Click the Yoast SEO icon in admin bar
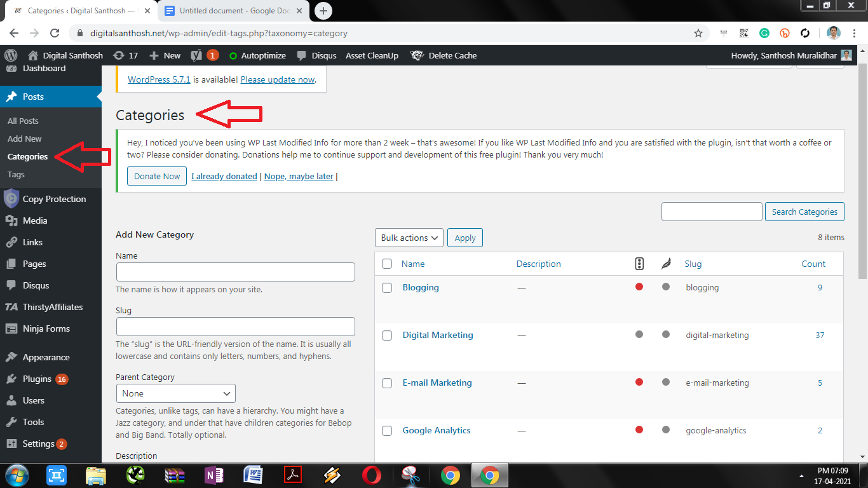This screenshot has width=868, height=488. pyautogui.click(x=197, y=55)
